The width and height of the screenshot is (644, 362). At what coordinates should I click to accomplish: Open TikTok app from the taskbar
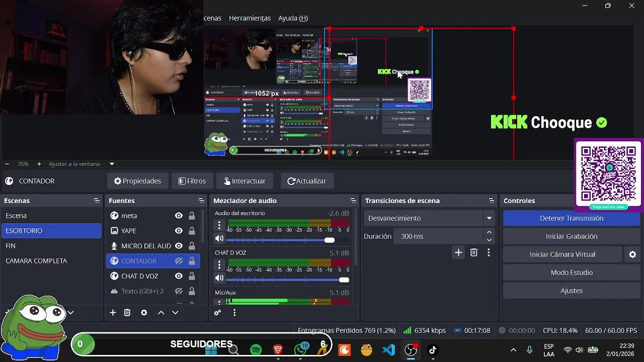(x=433, y=349)
